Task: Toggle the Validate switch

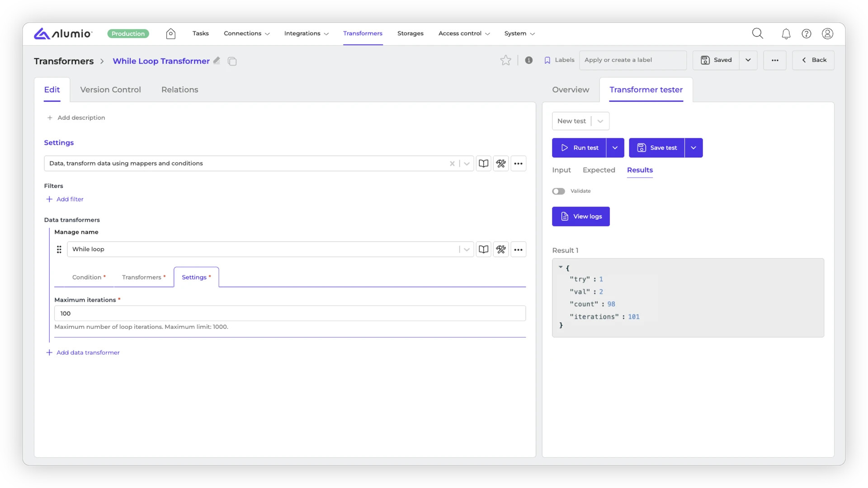Action: click(x=558, y=191)
